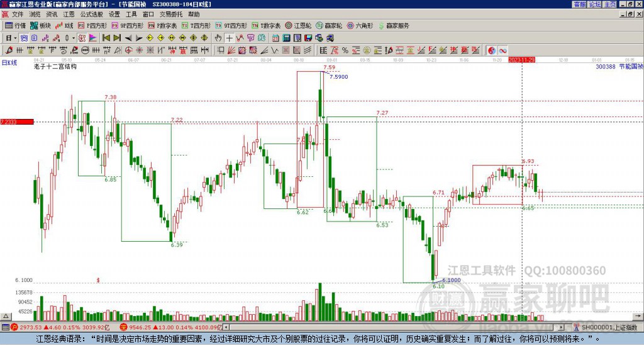This screenshot has width=644, height=345.
Task: Step chart left with black arrow
Action: click(x=128, y=38)
